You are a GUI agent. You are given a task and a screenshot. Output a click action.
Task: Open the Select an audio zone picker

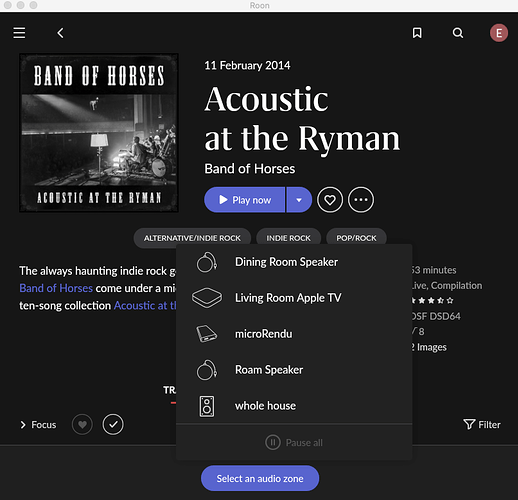[260, 478]
